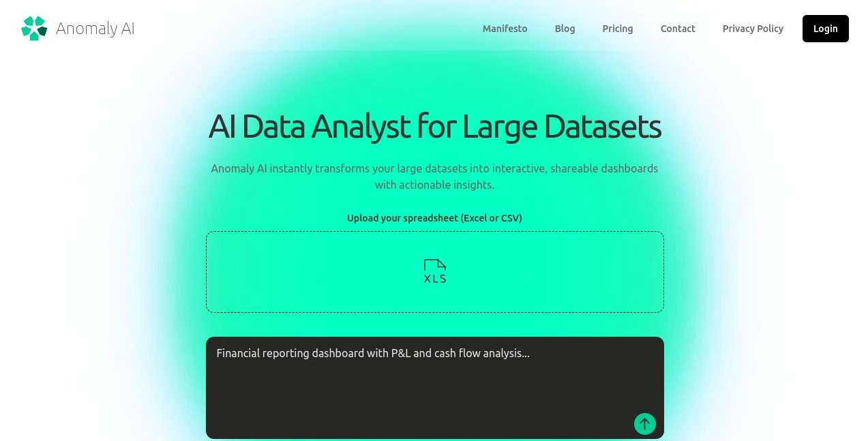Click the Login button
The image size is (868, 441).
coord(825,29)
